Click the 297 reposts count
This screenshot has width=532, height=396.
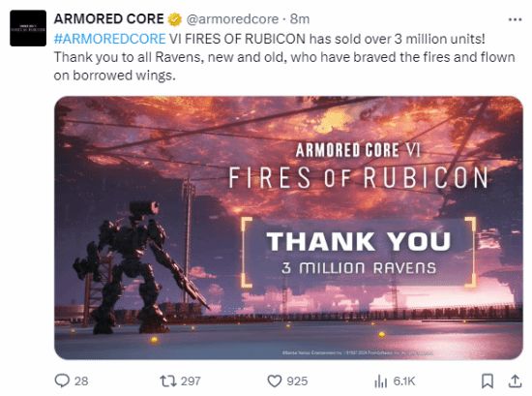tap(191, 381)
